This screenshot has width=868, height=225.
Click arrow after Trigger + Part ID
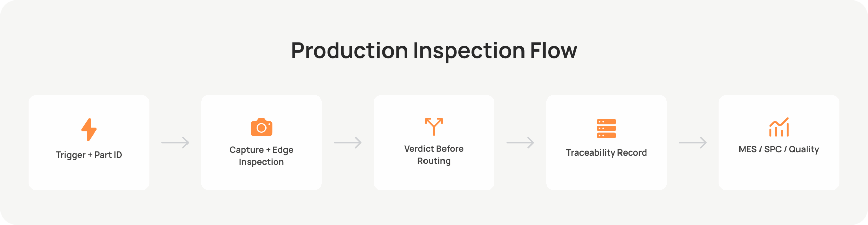pos(175,143)
